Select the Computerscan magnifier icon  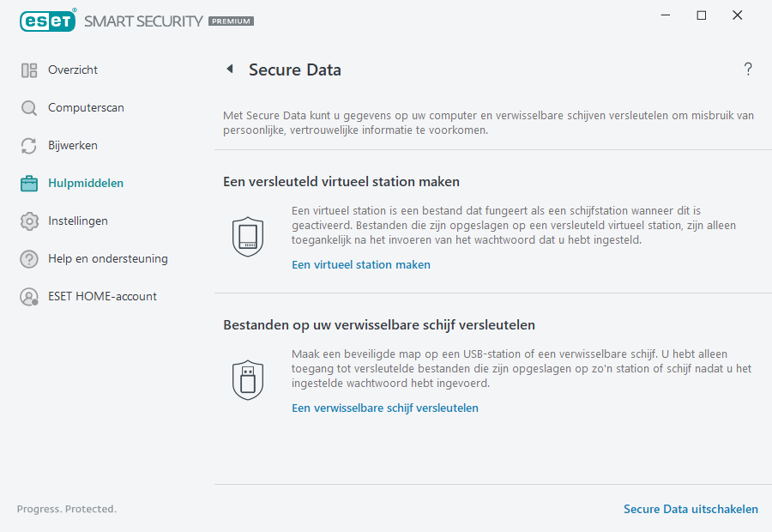pyautogui.click(x=28, y=107)
